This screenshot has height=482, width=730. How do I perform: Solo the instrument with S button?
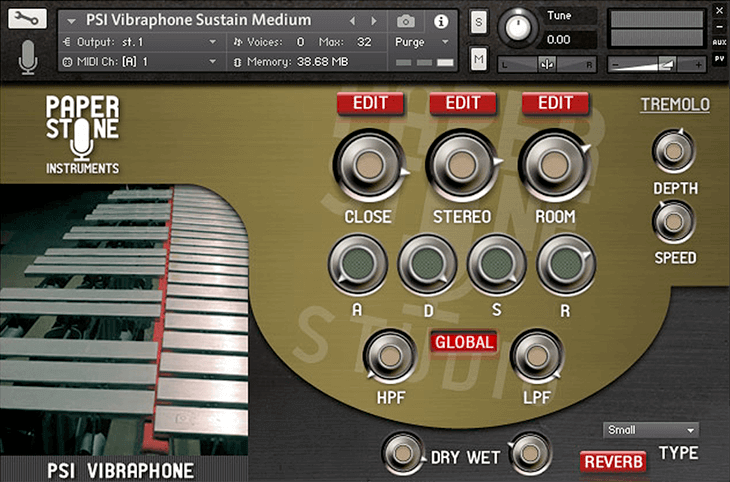(x=479, y=22)
